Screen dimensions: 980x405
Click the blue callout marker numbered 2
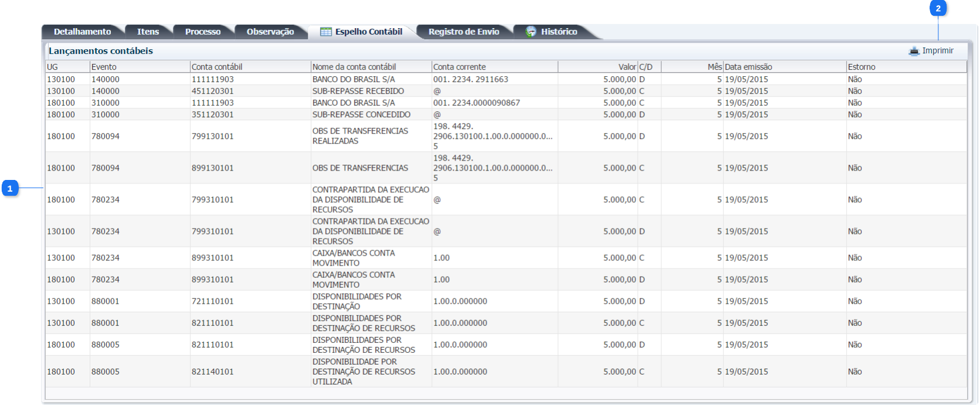click(938, 8)
